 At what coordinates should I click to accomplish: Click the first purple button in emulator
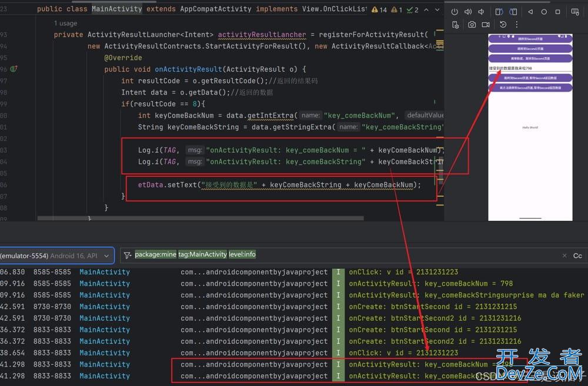point(530,38)
